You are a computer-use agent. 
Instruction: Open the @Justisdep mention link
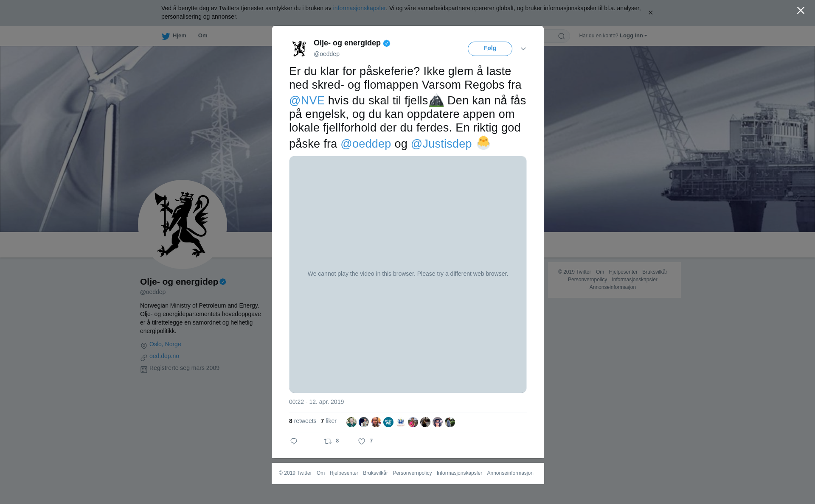tap(441, 144)
